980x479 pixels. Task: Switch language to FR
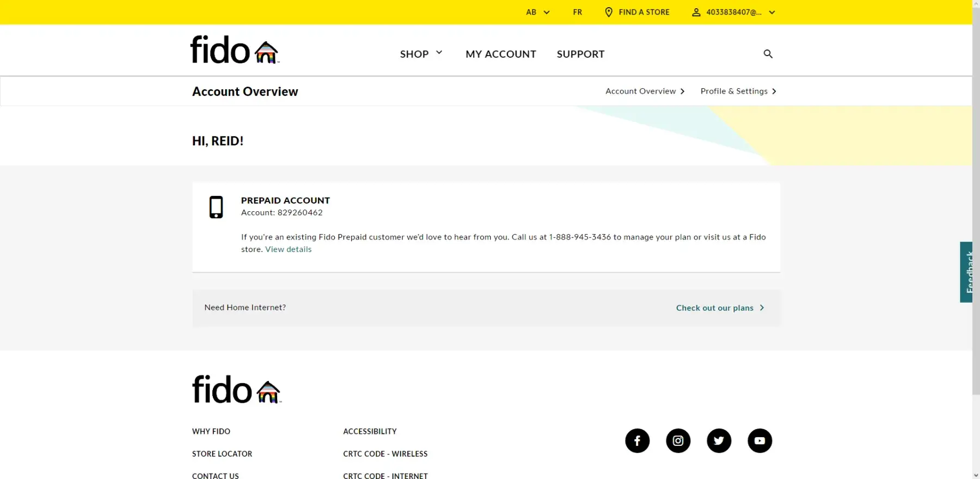click(578, 12)
